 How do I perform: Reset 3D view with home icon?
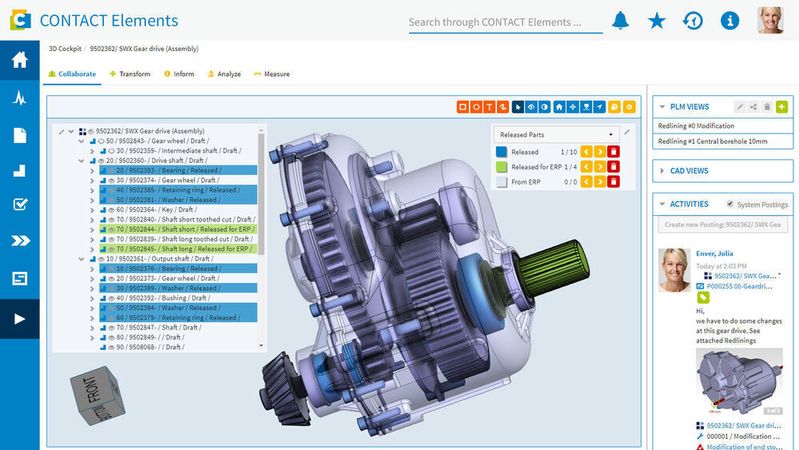[559, 107]
